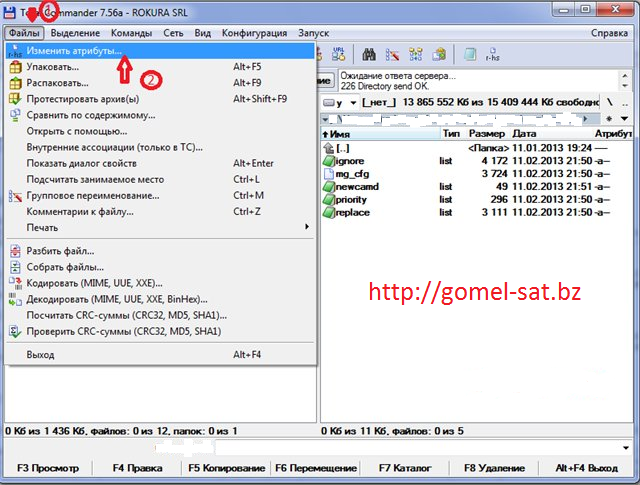
Task: Click F5 Копирование button
Action: [227, 468]
